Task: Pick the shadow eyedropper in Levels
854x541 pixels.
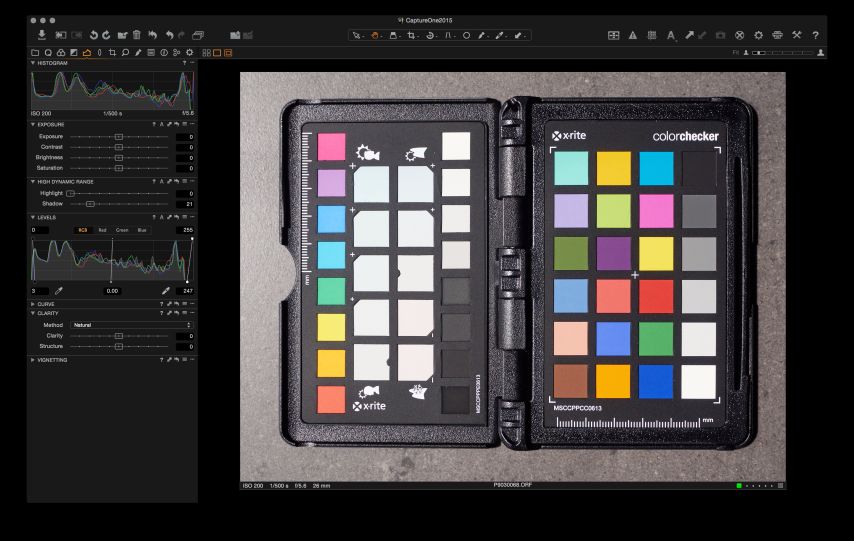Action: point(58,290)
